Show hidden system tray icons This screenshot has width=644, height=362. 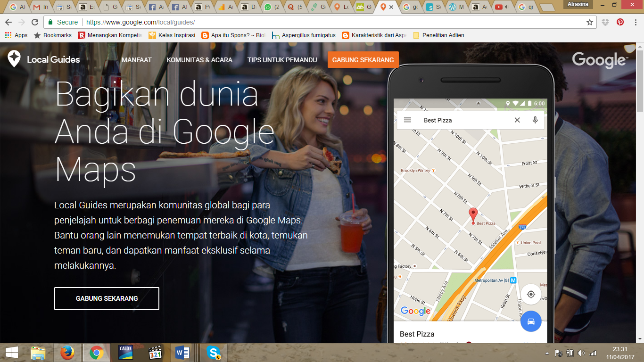[547, 353]
